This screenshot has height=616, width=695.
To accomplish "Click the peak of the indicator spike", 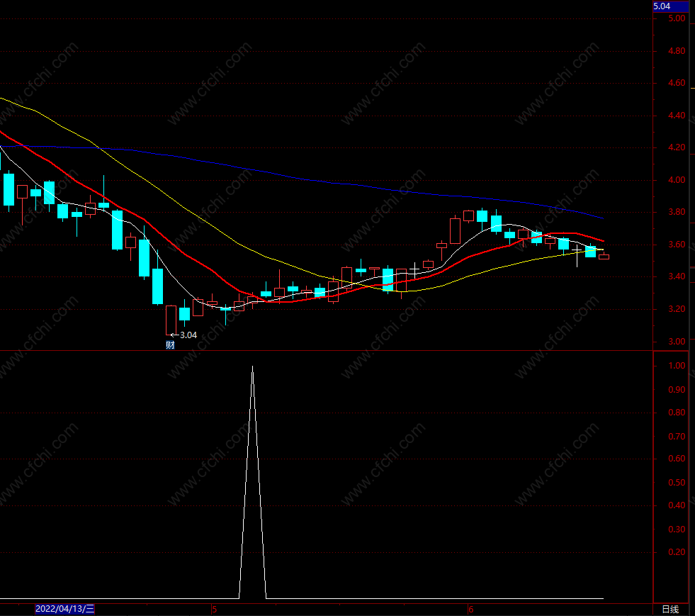I will [x=253, y=367].
